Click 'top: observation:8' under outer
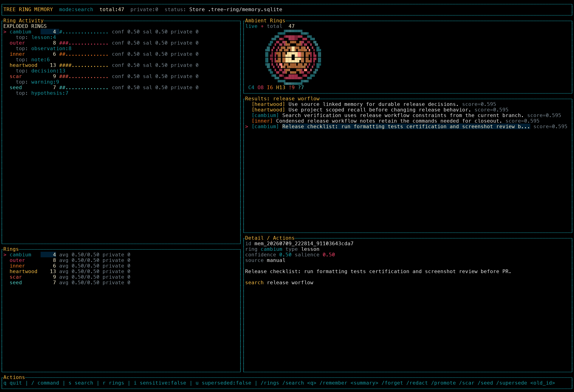 [44, 49]
